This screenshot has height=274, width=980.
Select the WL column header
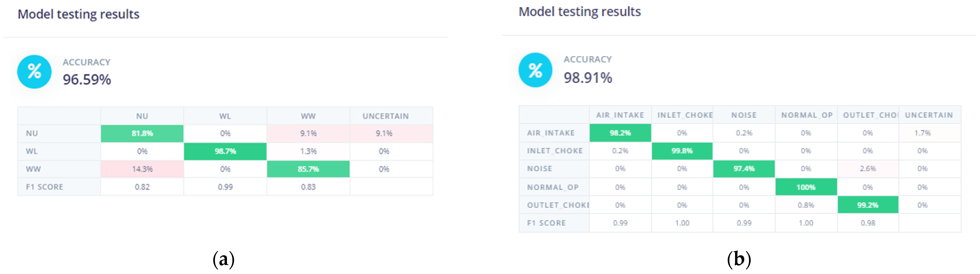(225, 116)
